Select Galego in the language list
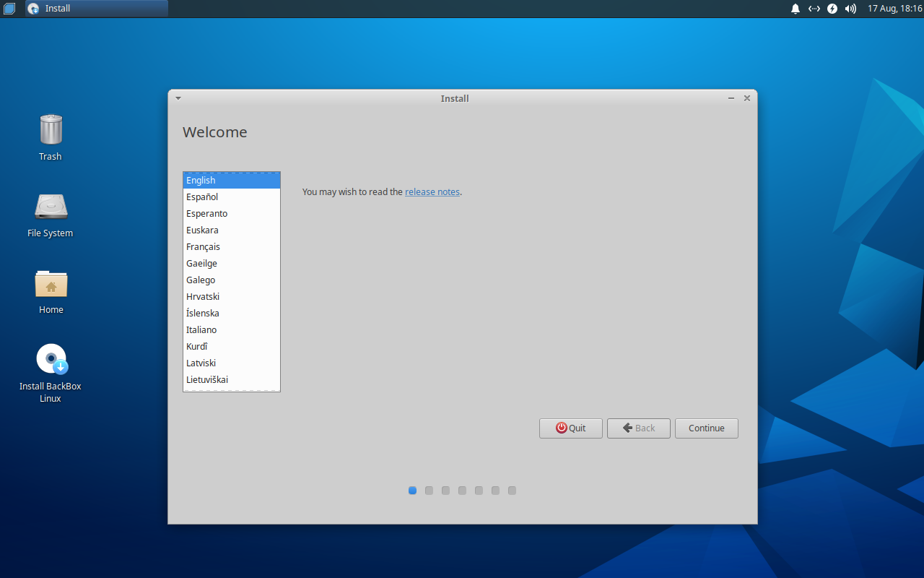The width and height of the screenshot is (924, 578). [232, 280]
